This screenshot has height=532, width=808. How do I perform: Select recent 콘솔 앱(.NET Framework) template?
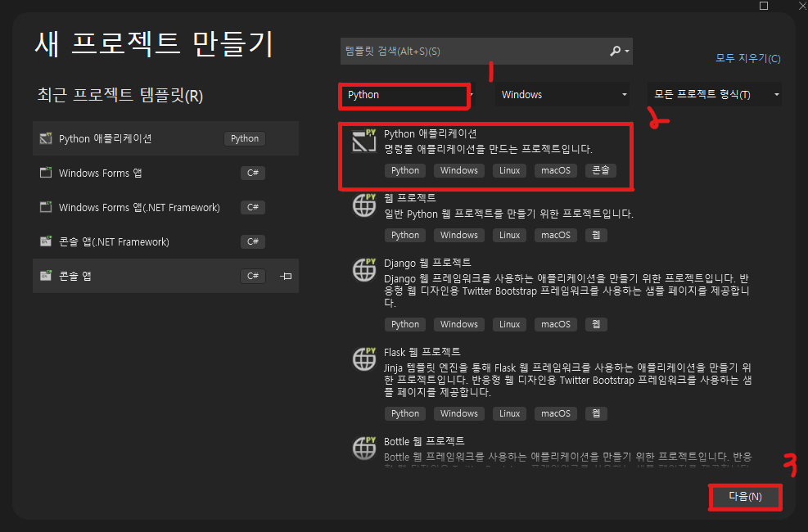165,241
